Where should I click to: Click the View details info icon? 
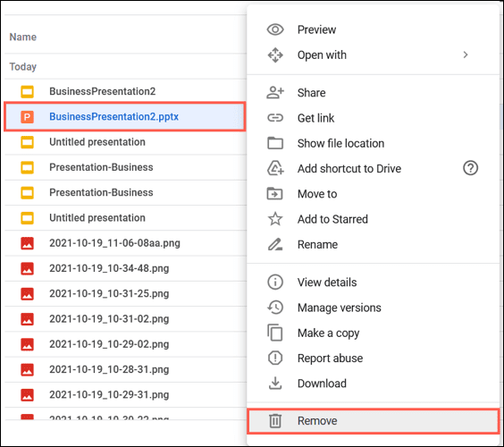point(275,283)
